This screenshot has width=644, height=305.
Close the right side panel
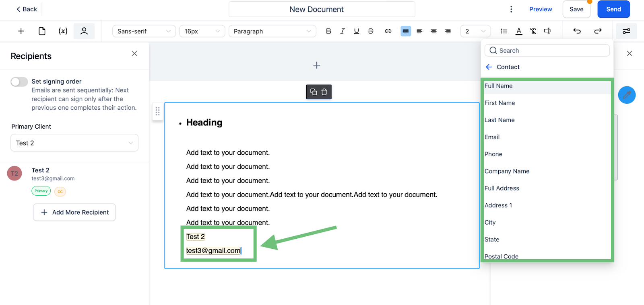pos(630,53)
